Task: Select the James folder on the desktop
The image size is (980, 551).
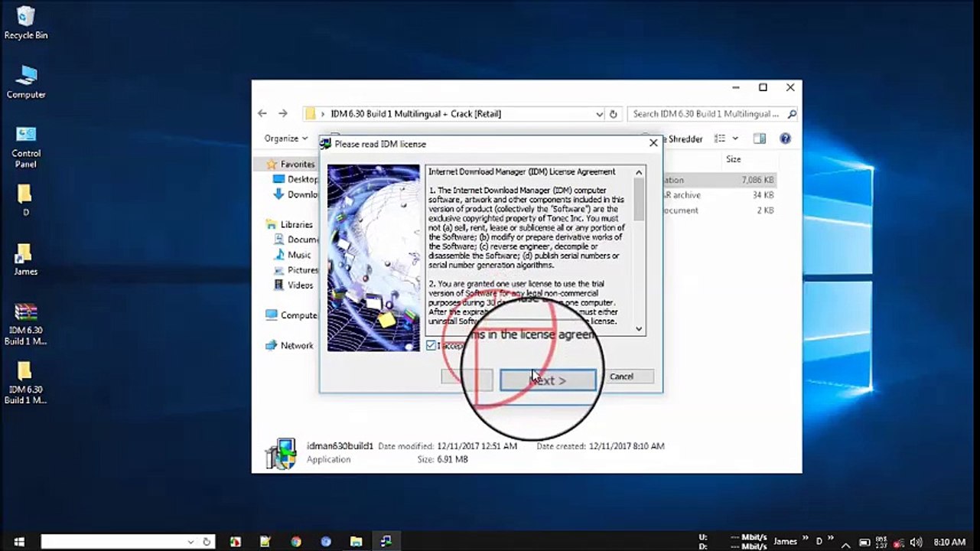Action: click(x=25, y=259)
